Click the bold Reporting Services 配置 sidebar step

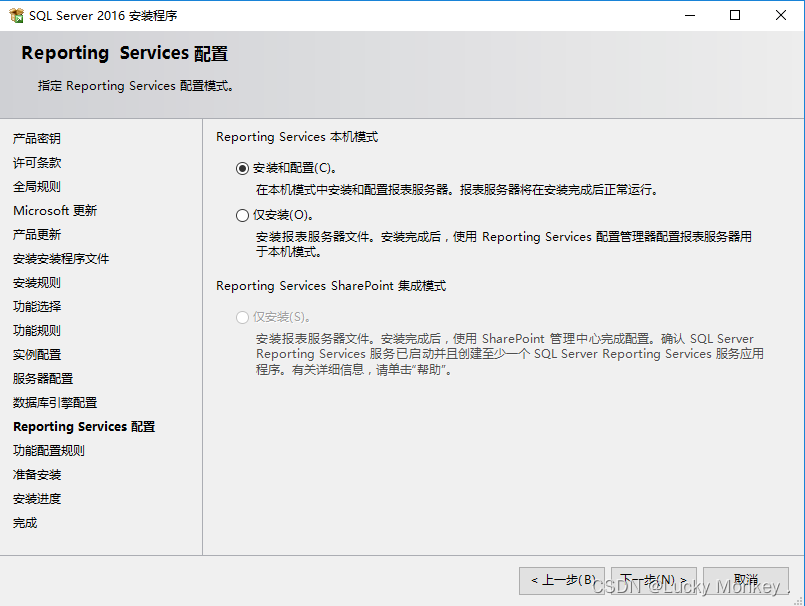[84, 427]
